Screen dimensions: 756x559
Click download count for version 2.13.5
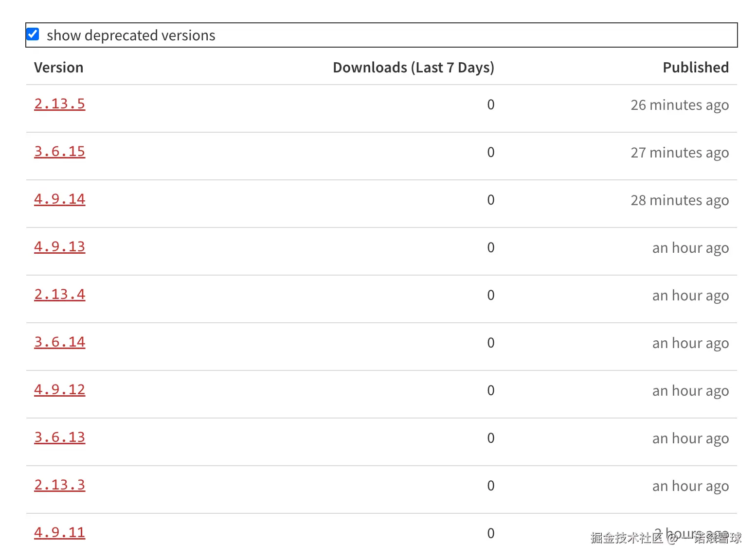(x=490, y=105)
